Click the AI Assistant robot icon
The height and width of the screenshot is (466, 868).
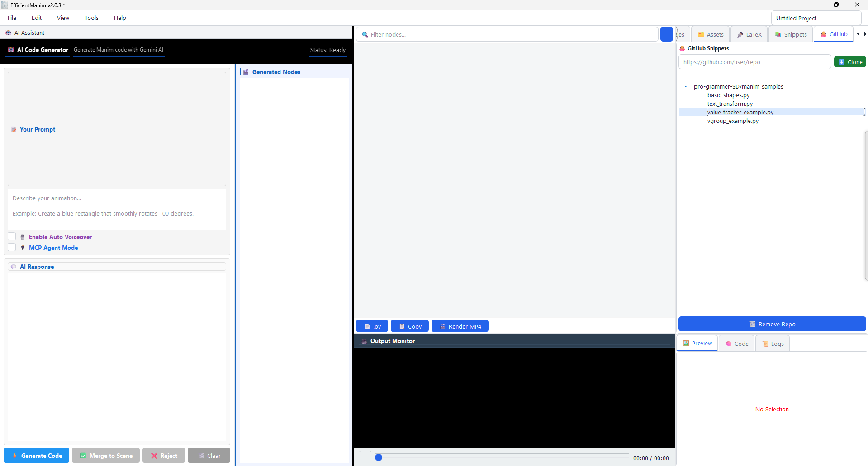tap(9, 33)
